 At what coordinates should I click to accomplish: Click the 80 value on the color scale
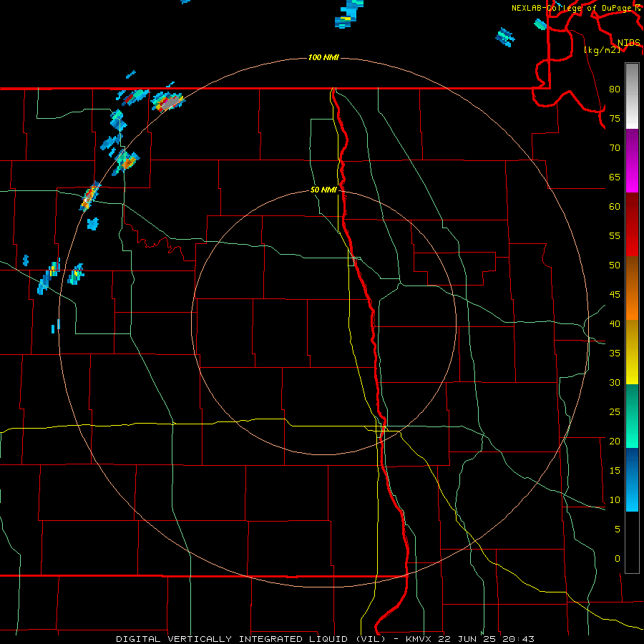(x=615, y=89)
